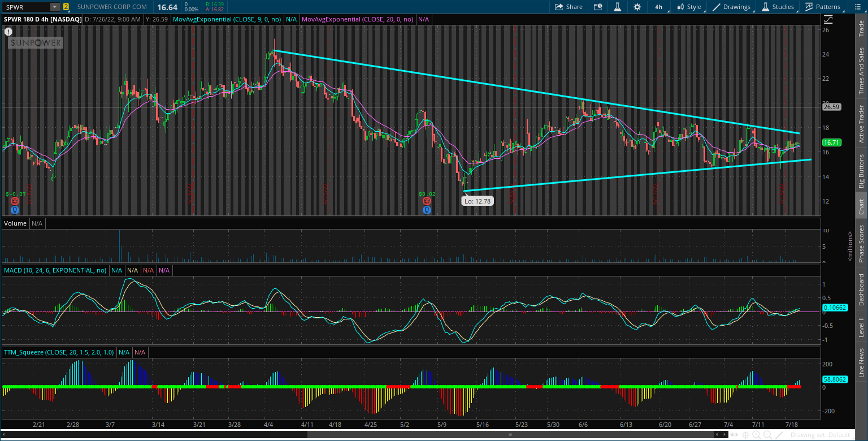Click the zoom out magnifier icon
This screenshot has width=868, height=441.
tap(767, 435)
